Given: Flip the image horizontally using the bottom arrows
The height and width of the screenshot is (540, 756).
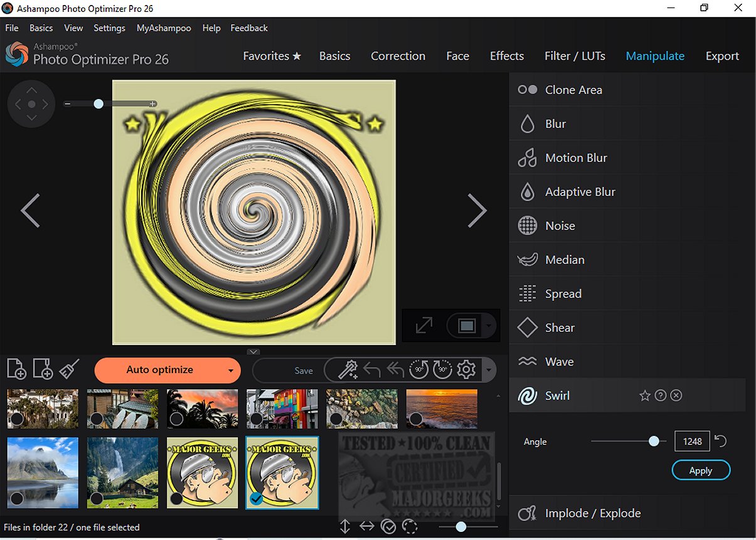Looking at the screenshot, I should coord(367,527).
